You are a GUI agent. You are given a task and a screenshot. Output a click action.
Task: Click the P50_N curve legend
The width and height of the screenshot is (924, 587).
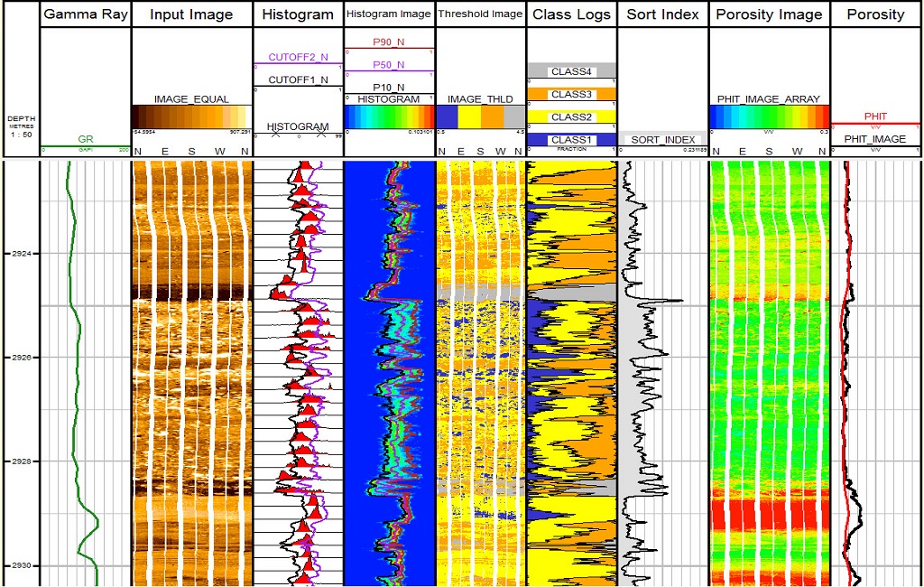[x=389, y=65]
